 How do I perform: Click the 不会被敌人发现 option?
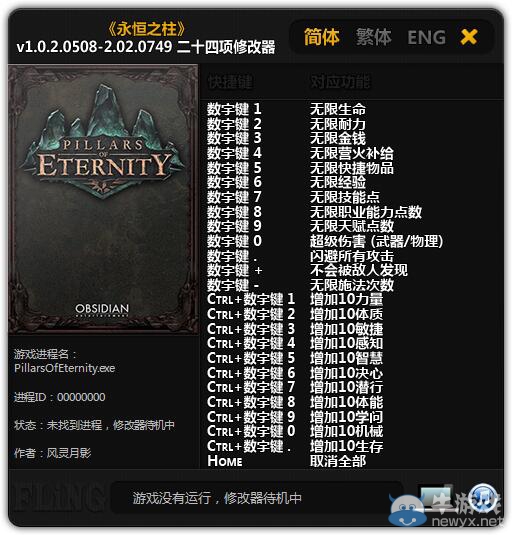[359, 270]
